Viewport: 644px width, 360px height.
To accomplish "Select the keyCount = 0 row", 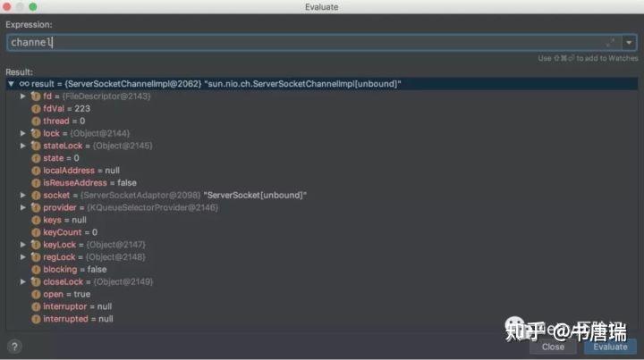I will coord(322,232).
